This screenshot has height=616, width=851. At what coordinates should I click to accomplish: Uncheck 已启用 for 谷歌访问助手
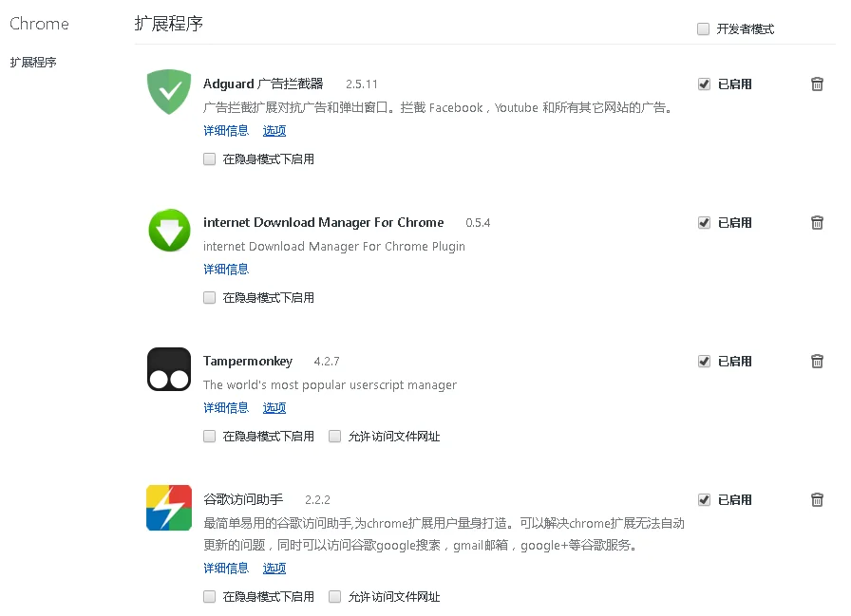(704, 500)
